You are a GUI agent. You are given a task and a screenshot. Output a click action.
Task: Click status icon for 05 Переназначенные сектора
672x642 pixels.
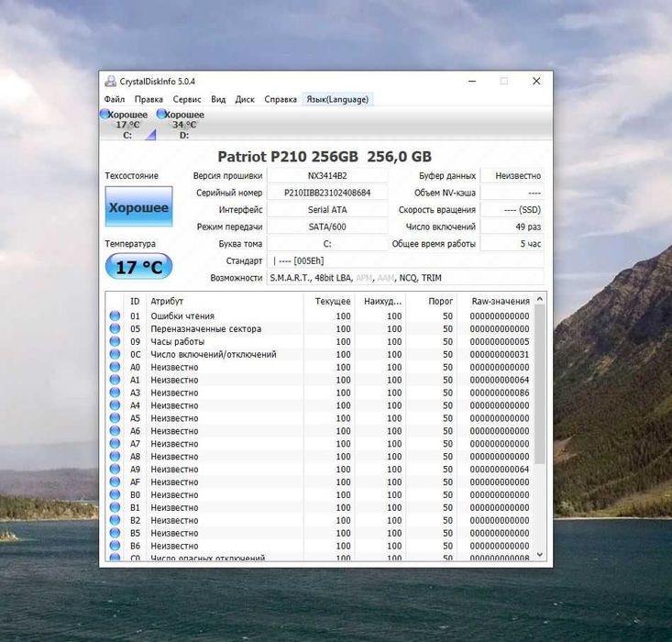coord(115,328)
